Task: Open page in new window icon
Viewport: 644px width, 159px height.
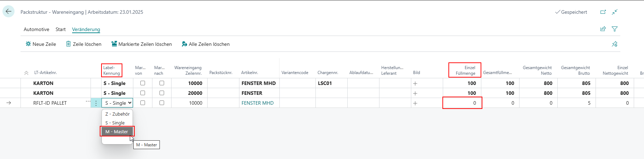Action: pyautogui.click(x=603, y=12)
